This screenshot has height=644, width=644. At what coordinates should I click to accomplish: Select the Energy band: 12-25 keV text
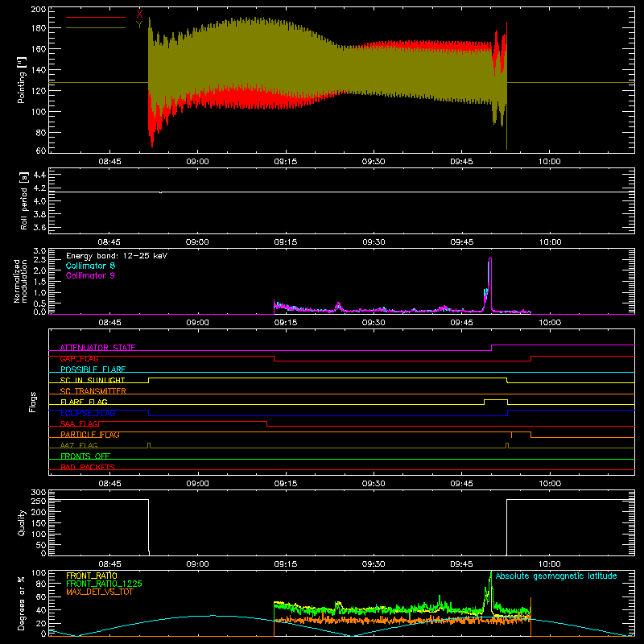(117, 256)
